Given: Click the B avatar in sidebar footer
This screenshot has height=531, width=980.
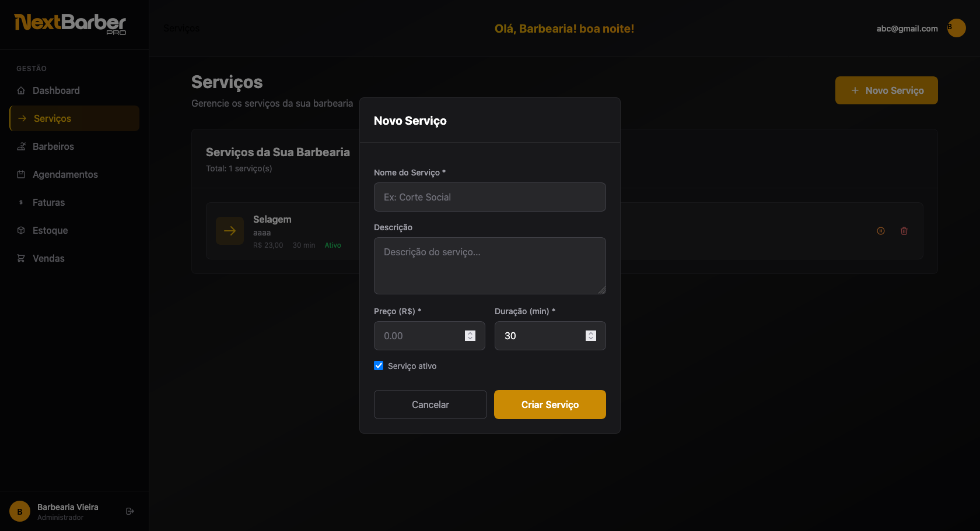Looking at the screenshot, I should (x=20, y=511).
